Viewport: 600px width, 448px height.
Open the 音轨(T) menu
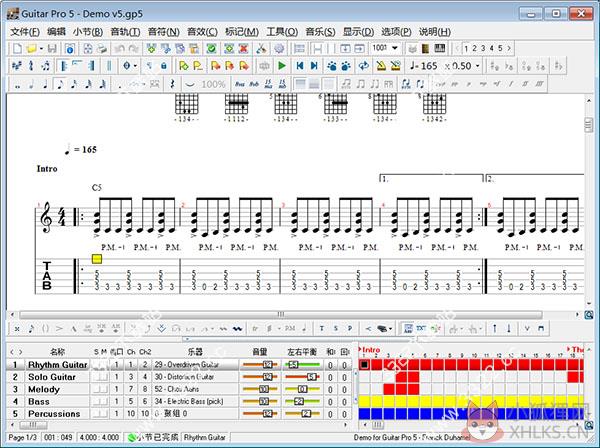[x=125, y=32]
